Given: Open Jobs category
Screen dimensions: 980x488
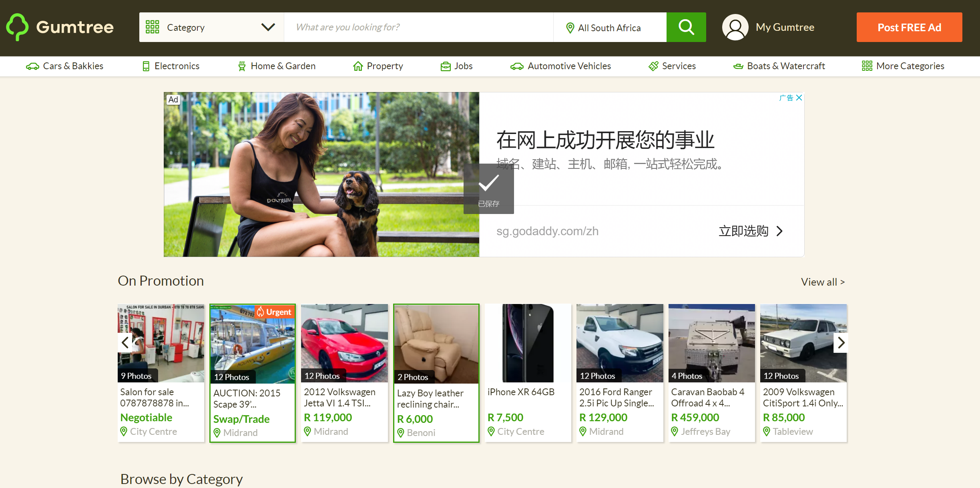Looking at the screenshot, I should (456, 66).
